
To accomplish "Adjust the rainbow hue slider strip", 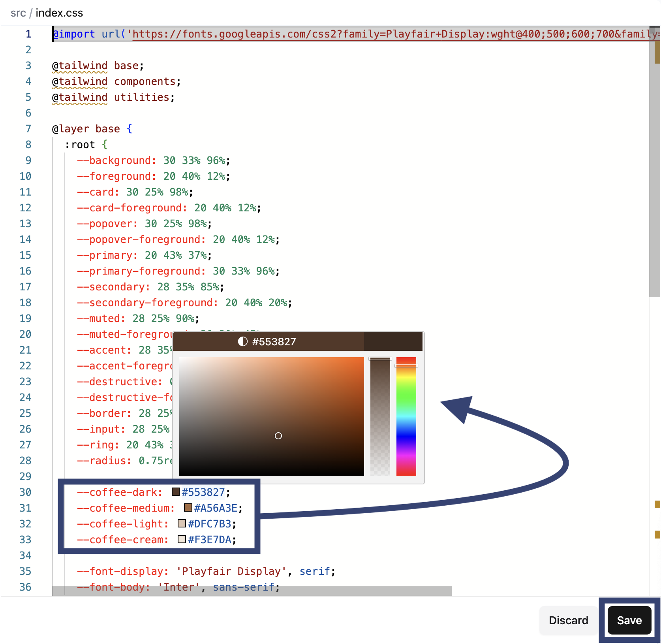I will [406, 416].
